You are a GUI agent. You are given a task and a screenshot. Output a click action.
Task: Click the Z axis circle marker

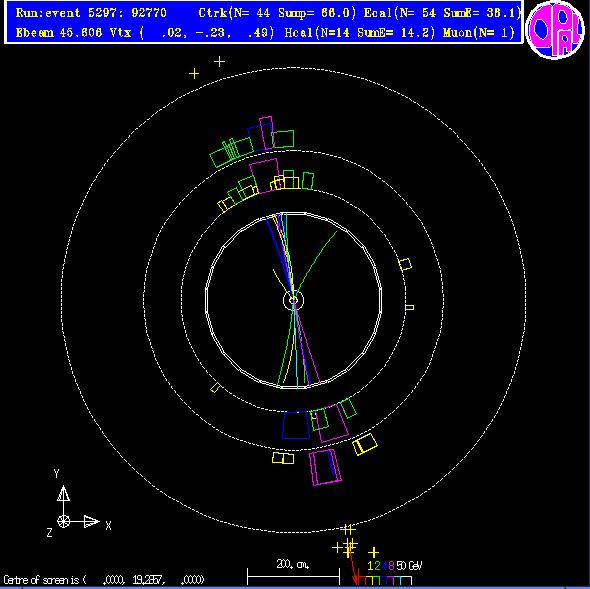pyautogui.click(x=63, y=522)
